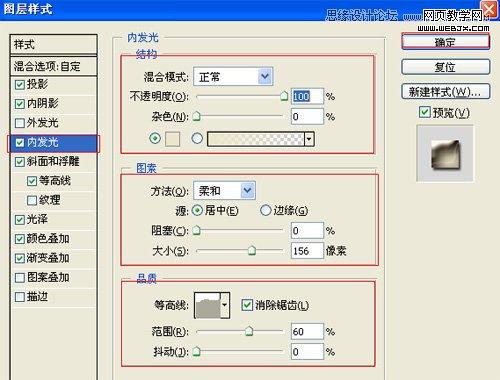Click the 阻塞 choke slider handle

[197, 230]
